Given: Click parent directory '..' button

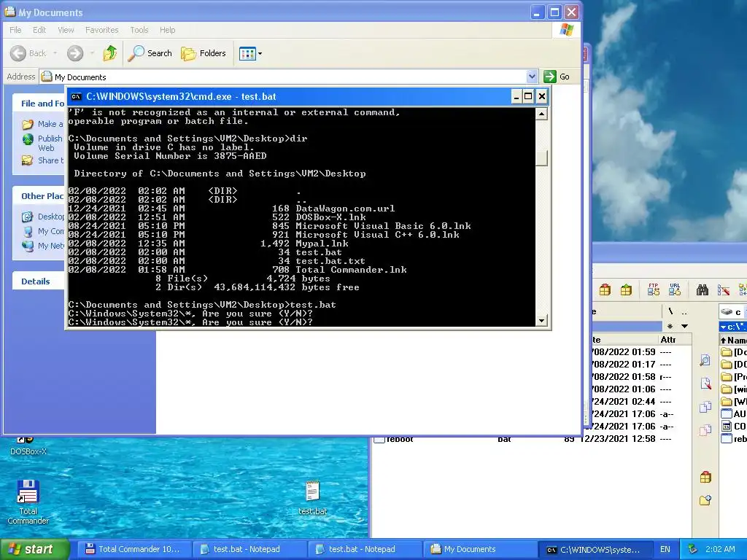Looking at the screenshot, I should pyautogui.click(x=684, y=311).
